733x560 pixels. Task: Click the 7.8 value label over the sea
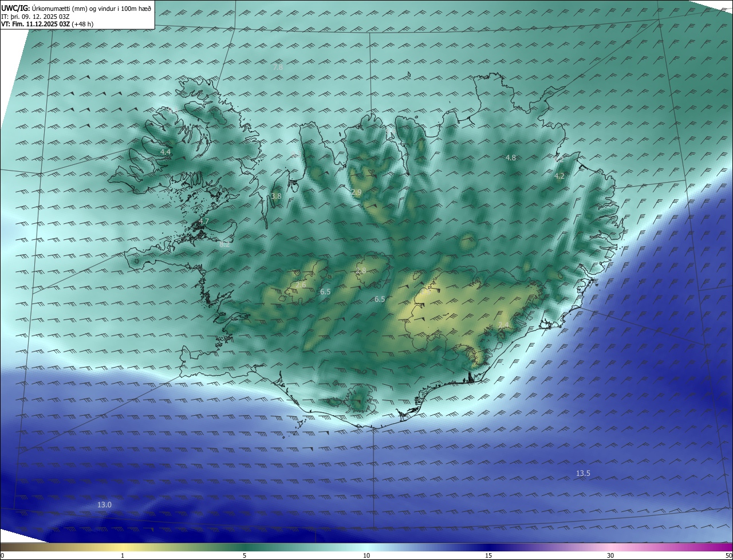pos(278,67)
